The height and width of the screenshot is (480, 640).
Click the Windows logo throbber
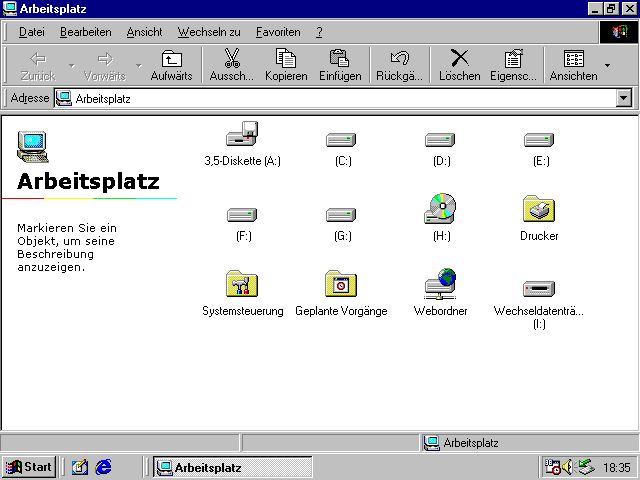(619, 32)
